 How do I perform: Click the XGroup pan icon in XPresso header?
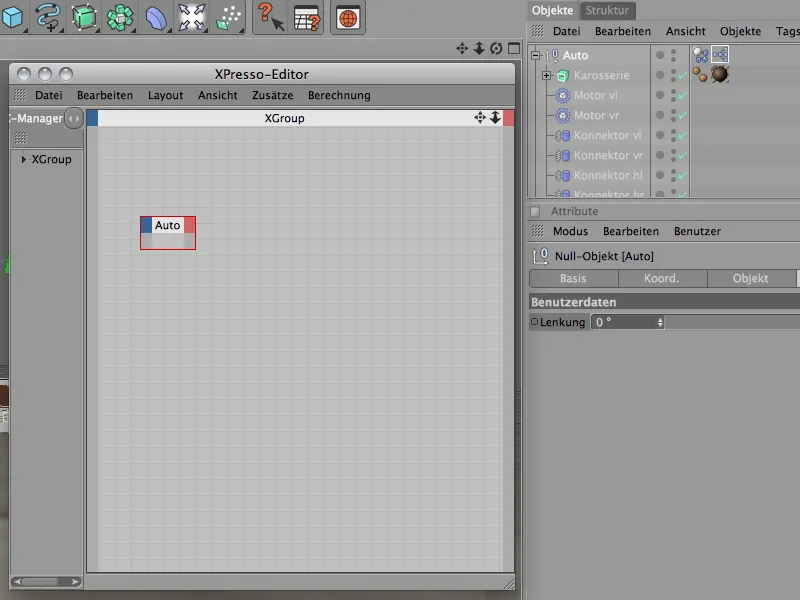pos(480,118)
